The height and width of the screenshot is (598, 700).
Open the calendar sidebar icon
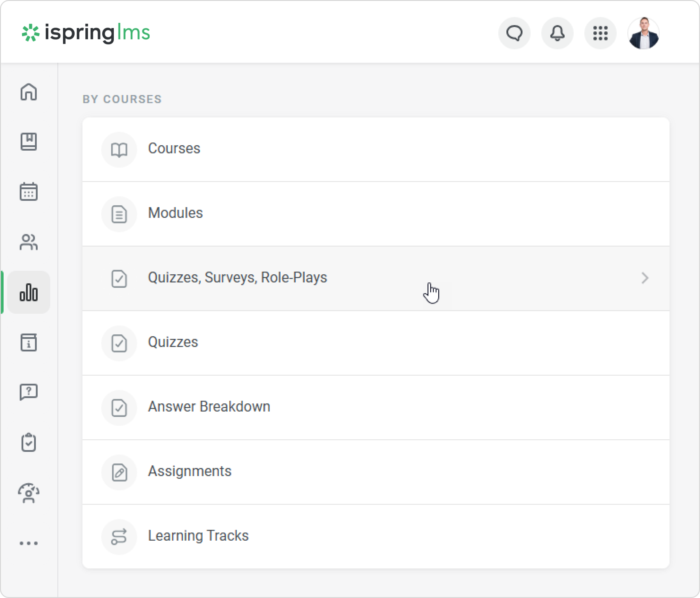[x=29, y=192]
